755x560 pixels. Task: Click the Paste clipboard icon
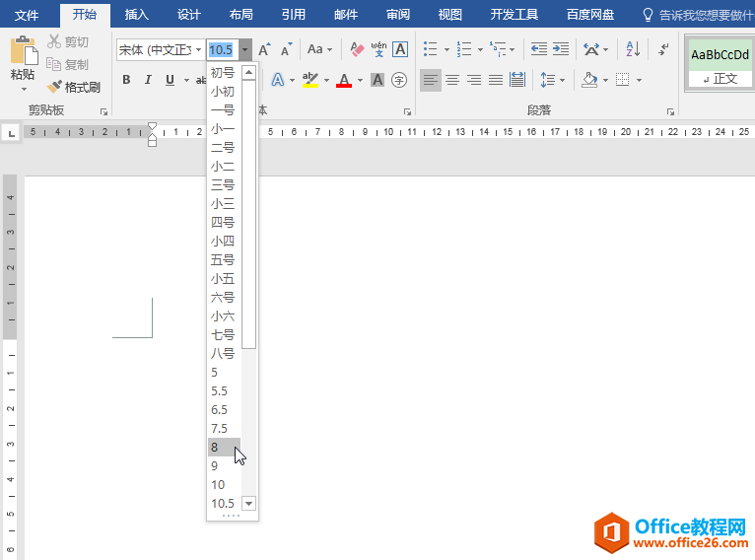(x=24, y=50)
